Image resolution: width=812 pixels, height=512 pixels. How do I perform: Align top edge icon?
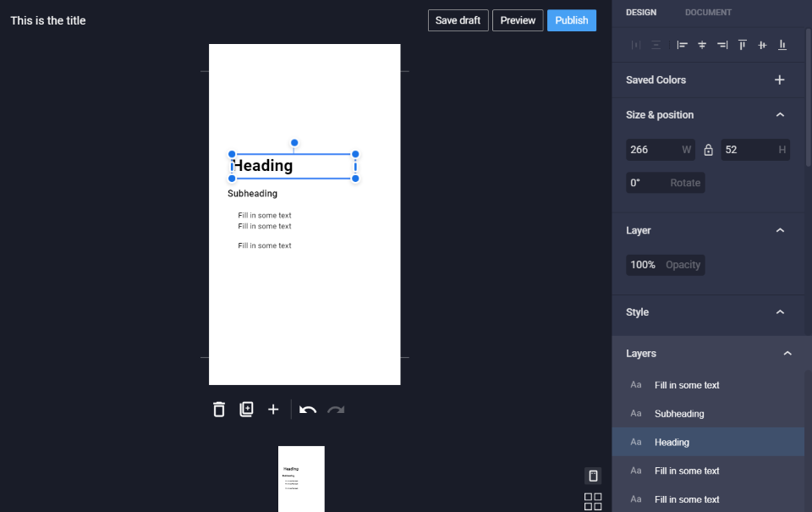(742, 45)
